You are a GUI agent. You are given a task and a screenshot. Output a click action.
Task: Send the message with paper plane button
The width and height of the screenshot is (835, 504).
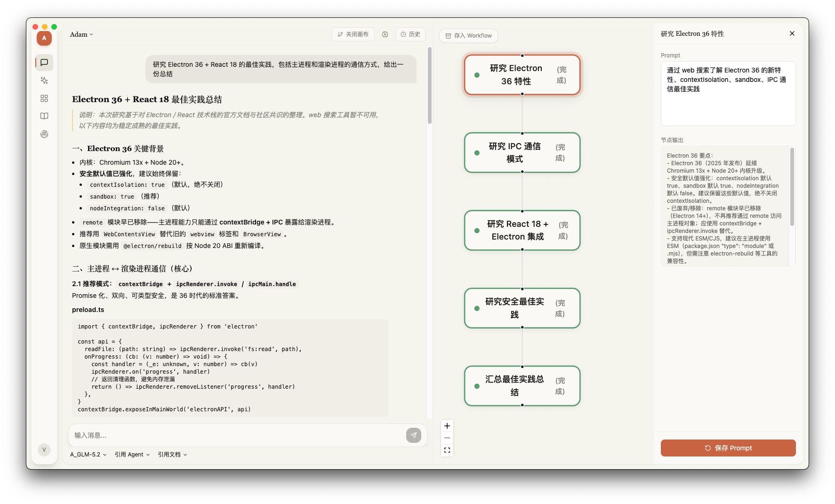413,435
